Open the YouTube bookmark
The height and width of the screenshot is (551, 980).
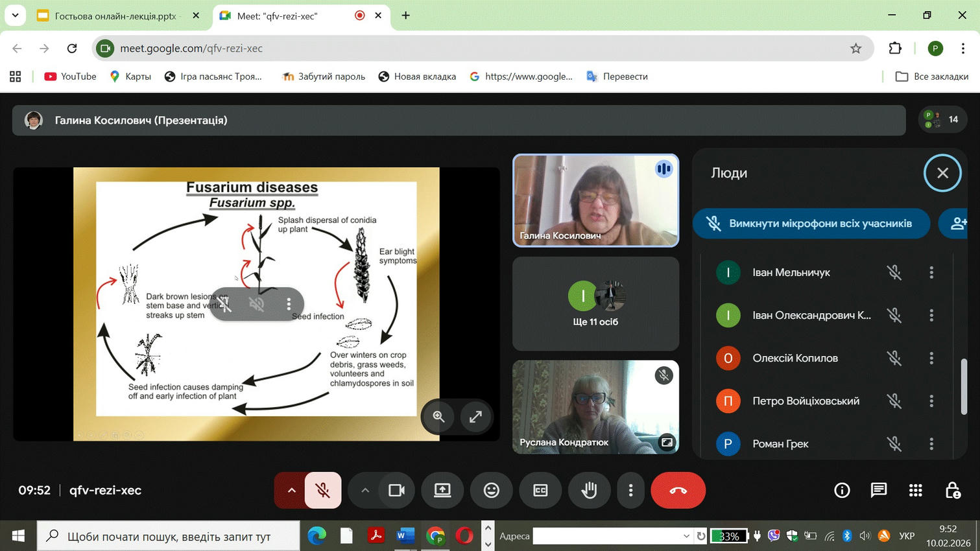(x=70, y=76)
